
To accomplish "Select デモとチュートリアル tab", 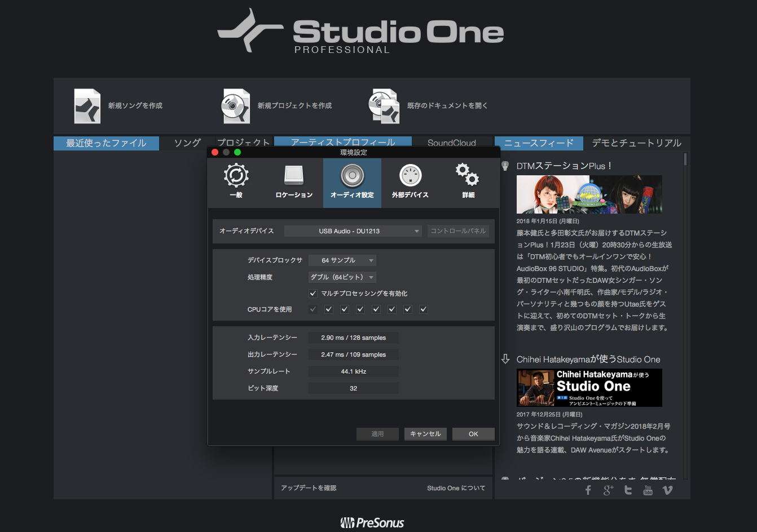I will [x=637, y=143].
